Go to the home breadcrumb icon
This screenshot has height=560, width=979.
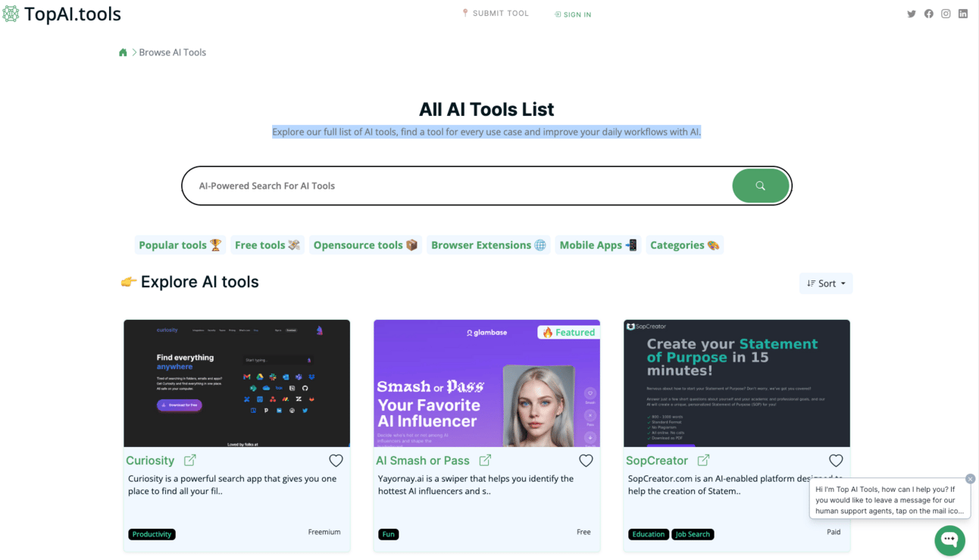coord(123,52)
